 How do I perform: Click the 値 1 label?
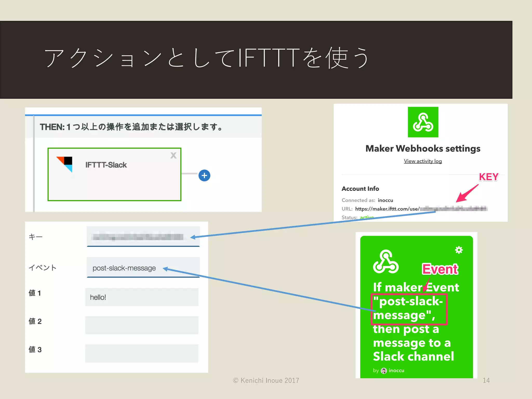pos(35,293)
